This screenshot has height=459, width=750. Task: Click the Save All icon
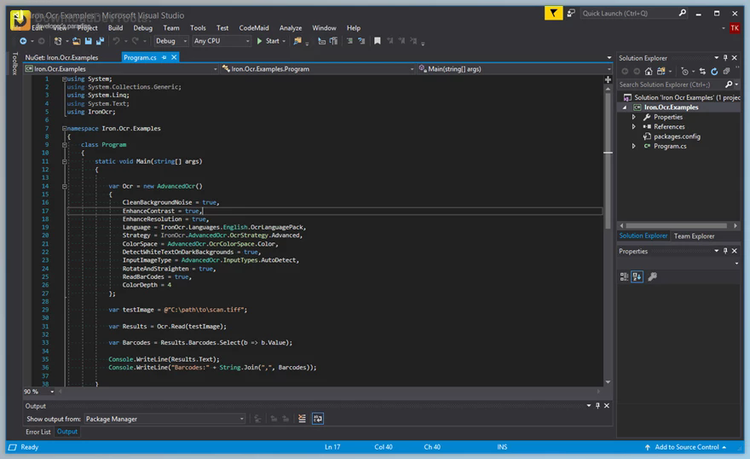(x=100, y=41)
